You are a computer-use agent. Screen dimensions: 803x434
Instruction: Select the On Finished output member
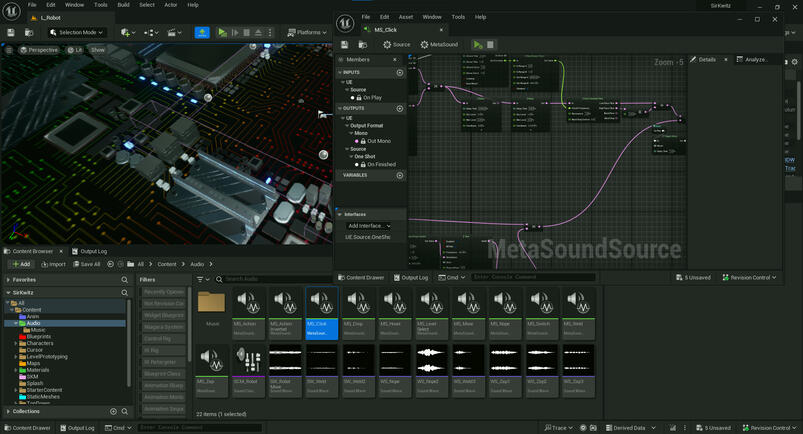pos(382,164)
